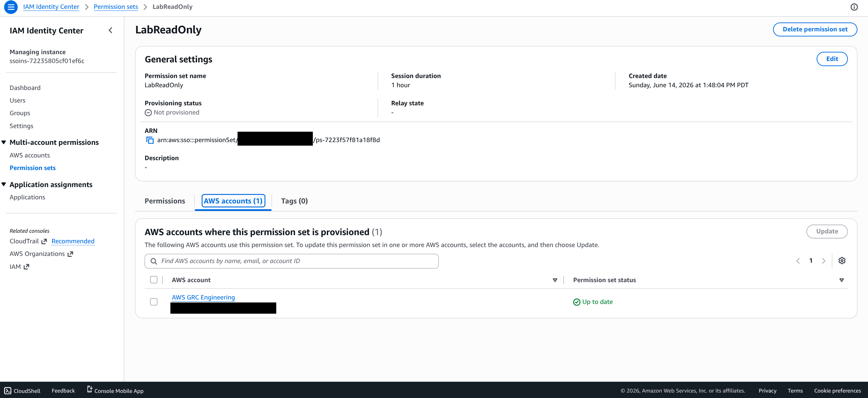Screen dimensions: 868x398
Task: Click the Up to date status
Action: pyautogui.click(x=593, y=302)
